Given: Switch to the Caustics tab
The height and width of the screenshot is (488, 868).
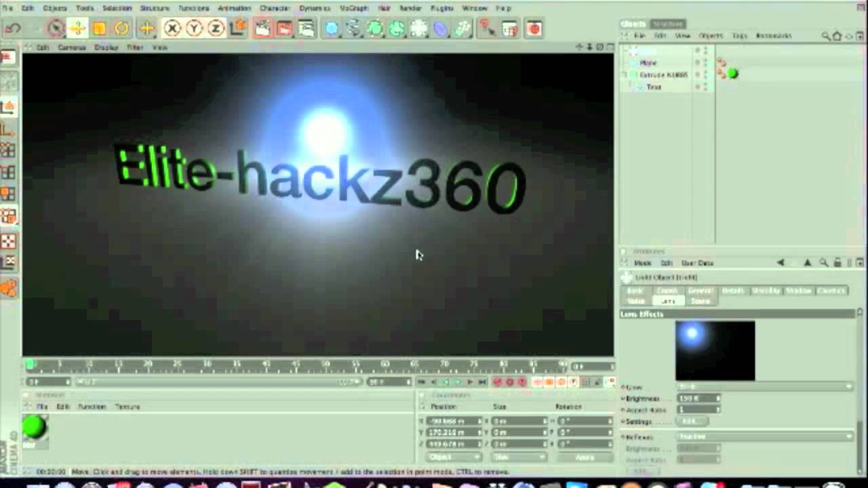Looking at the screenshot, I should [x=831, y=291].
